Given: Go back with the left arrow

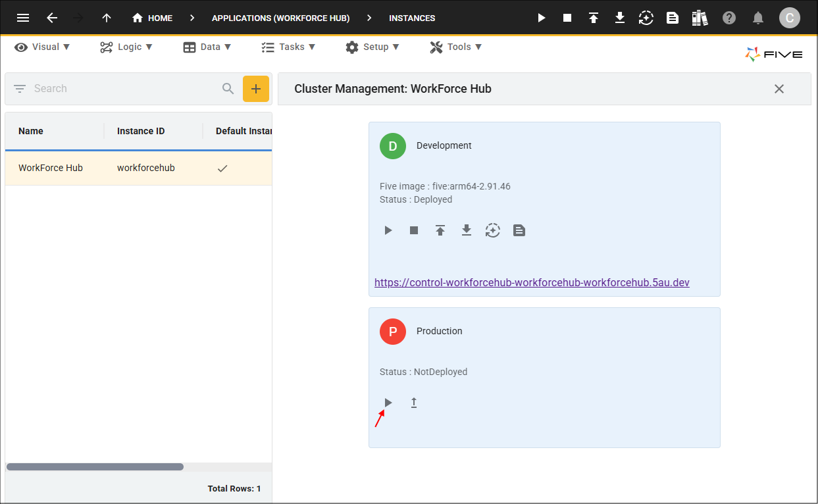Looking at the screenshot, I should pos(52,18).
